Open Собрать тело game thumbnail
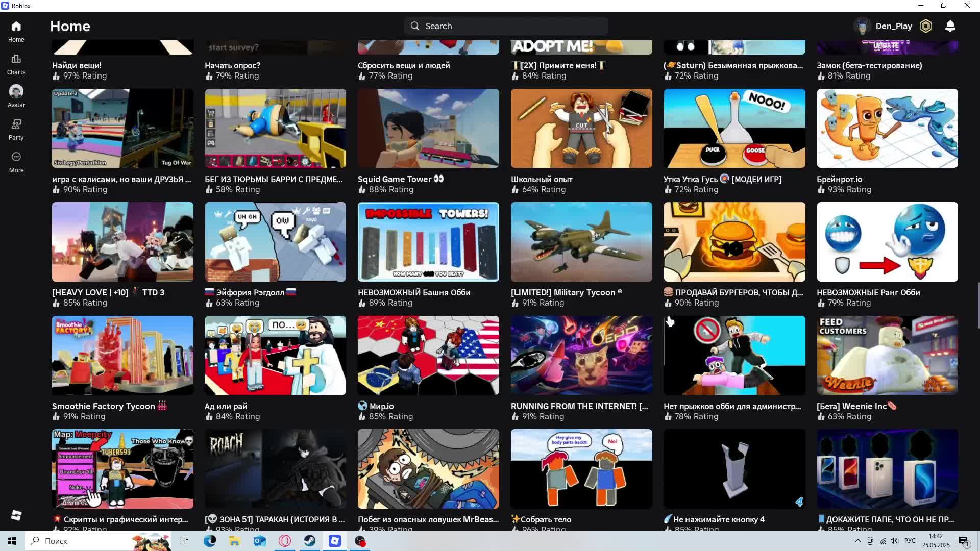The height and width of the screenshot is (551, 980). (x=581, y=468)
